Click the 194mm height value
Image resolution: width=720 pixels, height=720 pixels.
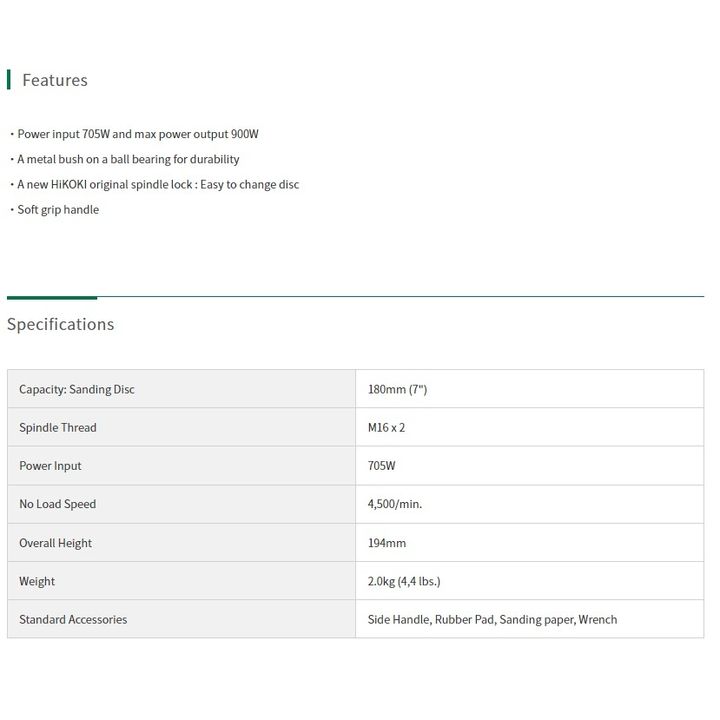(x=387, y=543)
